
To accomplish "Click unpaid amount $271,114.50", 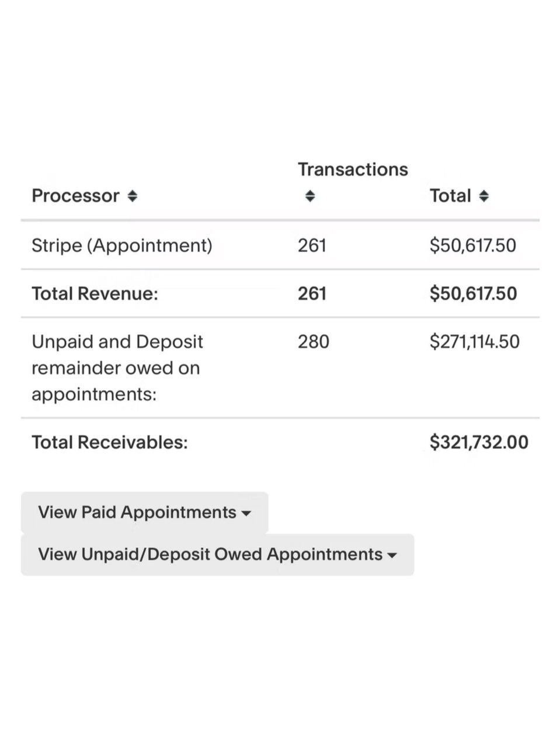I will 475,342.
